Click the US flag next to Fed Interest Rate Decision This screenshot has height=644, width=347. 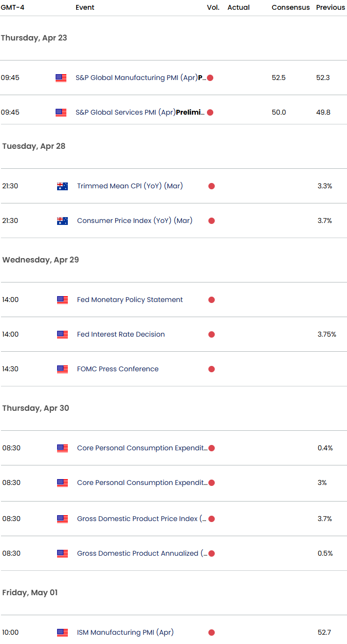click(62, 334)
